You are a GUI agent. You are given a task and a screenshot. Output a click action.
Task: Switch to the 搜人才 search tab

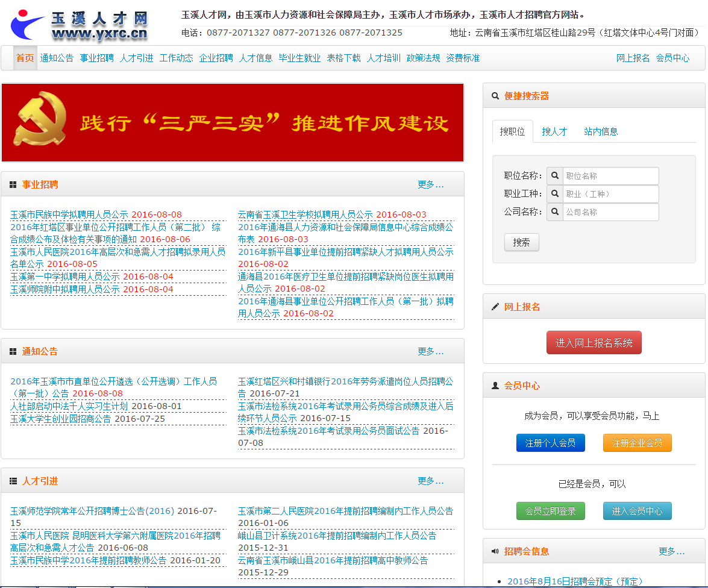[554, 131]
